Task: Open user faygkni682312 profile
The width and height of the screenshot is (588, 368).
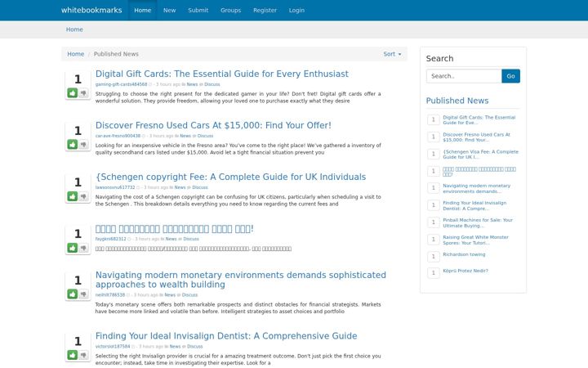Action: 110,239
